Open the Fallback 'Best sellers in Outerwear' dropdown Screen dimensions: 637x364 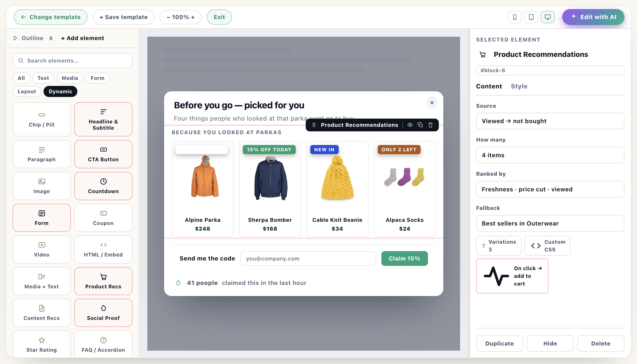pyautogui.click(x=550, y=224)
